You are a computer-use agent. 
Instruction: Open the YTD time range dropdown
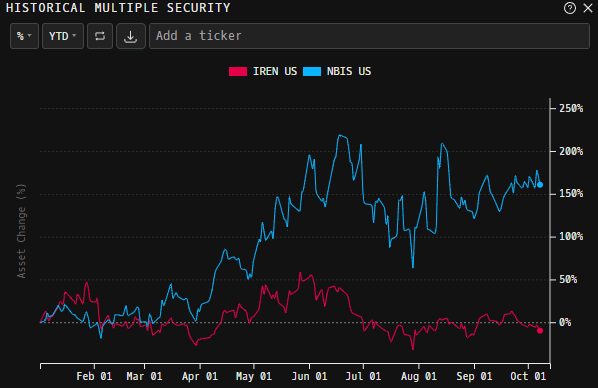[63, 36]
